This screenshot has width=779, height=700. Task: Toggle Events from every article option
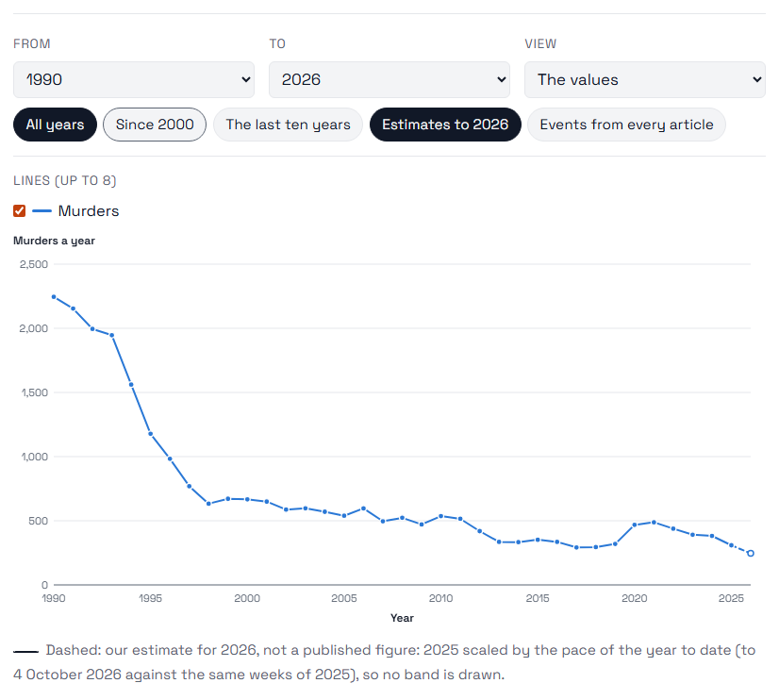[626, 125]
